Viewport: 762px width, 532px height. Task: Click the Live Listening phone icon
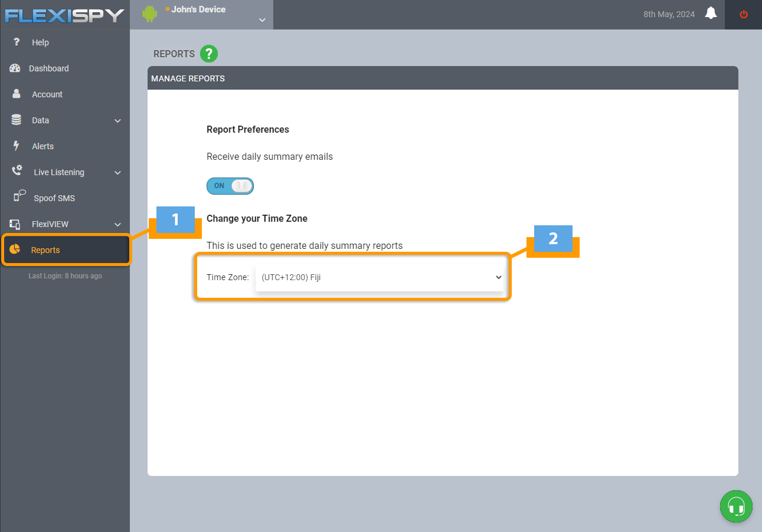[17, 171]
